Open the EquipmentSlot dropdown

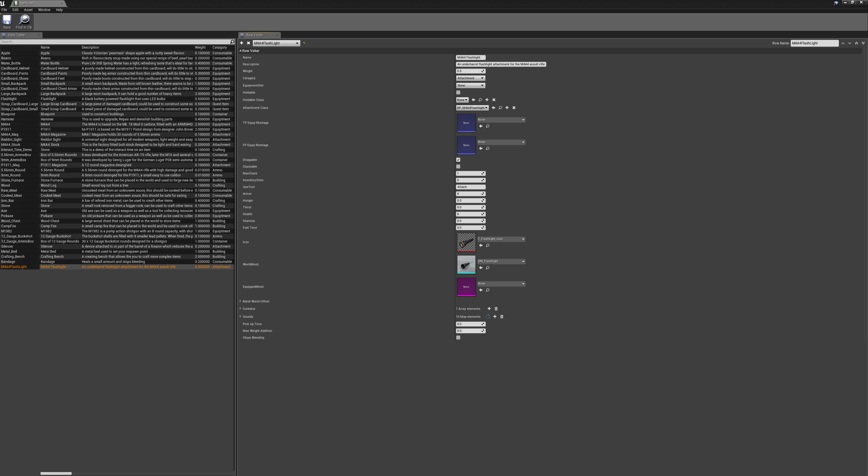click(470, 85)
